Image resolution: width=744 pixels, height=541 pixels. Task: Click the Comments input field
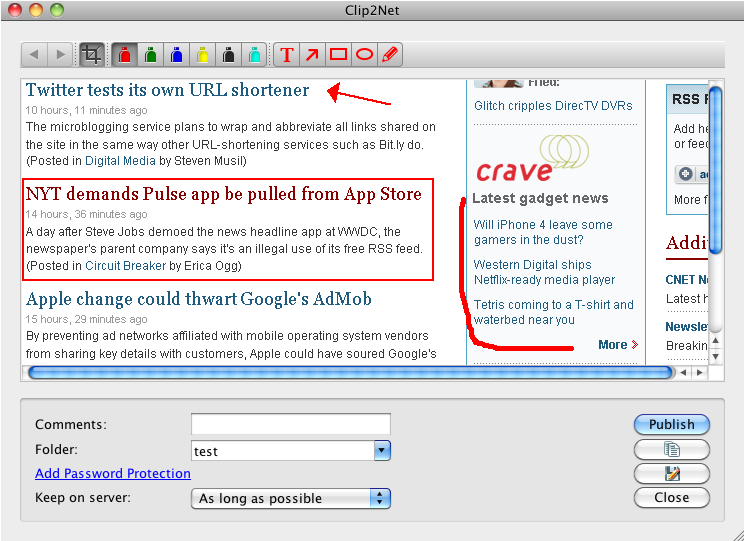[291, 424]
